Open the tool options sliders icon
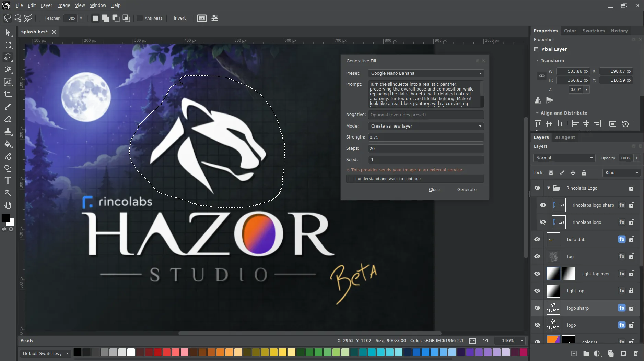This screenshot has width=644, height=361. tap(215, 18)
